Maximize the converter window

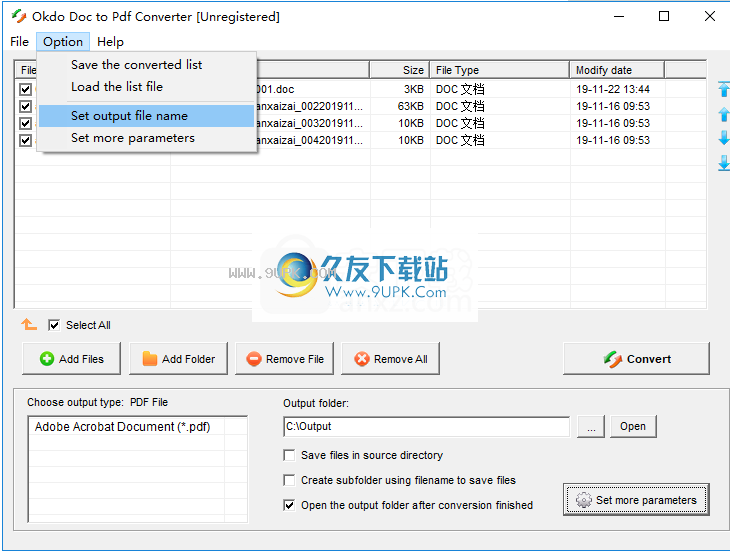(664, 16)
